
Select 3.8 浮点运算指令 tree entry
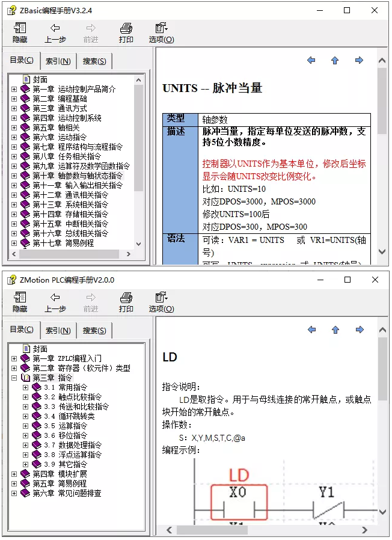tap(73, 455)
